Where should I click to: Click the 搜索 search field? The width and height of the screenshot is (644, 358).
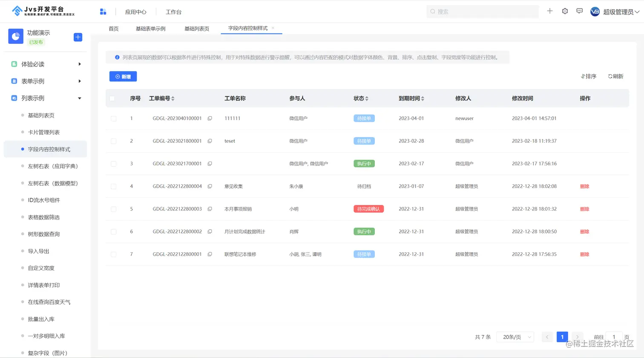point(483,12)
